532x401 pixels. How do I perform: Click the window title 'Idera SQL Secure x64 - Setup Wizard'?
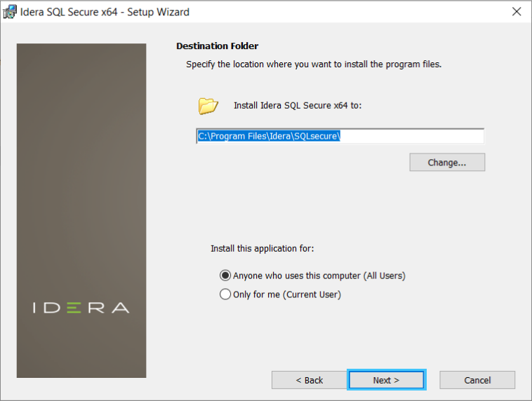pyautogui.click(x=105, y=12)
